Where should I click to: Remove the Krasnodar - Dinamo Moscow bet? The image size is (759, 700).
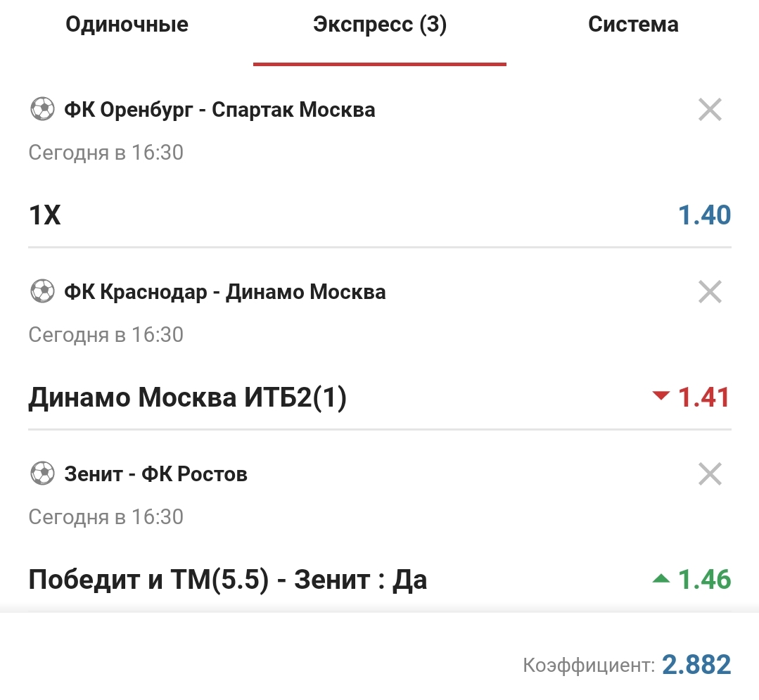[x=710, y=291]
